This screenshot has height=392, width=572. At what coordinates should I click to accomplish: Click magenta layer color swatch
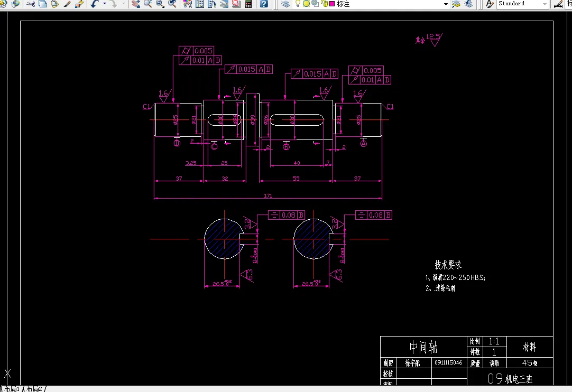click(x=332, y=4)
